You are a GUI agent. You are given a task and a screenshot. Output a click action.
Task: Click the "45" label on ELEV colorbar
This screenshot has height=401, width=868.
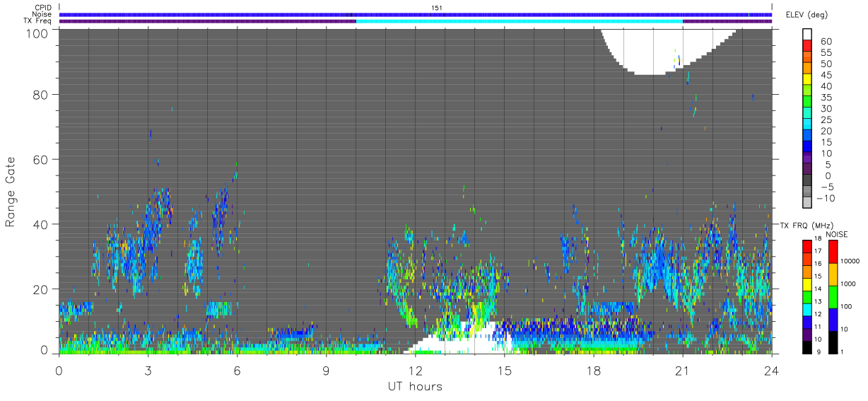tap(825, 76)
